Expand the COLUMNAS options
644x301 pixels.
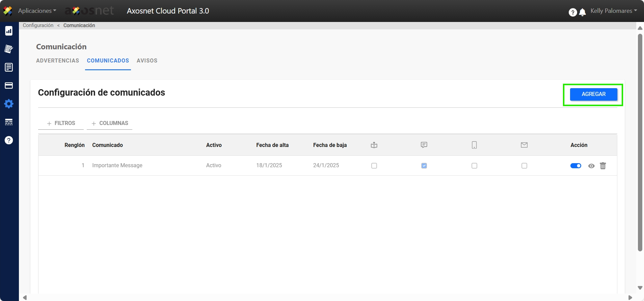pyautogui.click(x=110, y=123)
